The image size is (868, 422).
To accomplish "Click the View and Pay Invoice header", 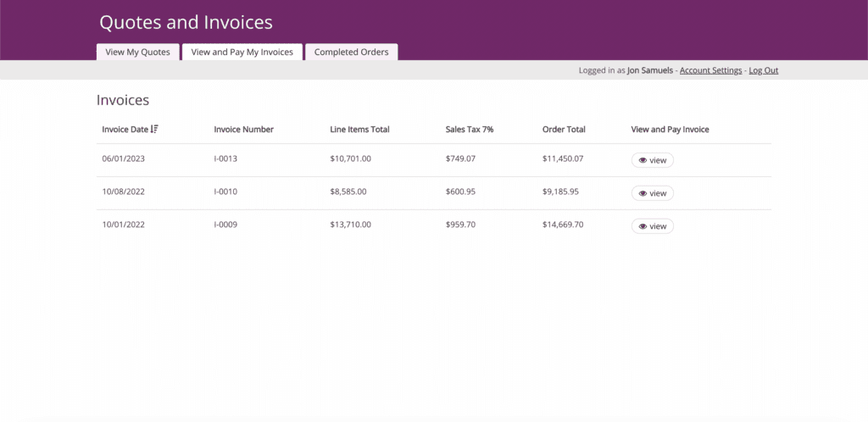I will (670, 130).
